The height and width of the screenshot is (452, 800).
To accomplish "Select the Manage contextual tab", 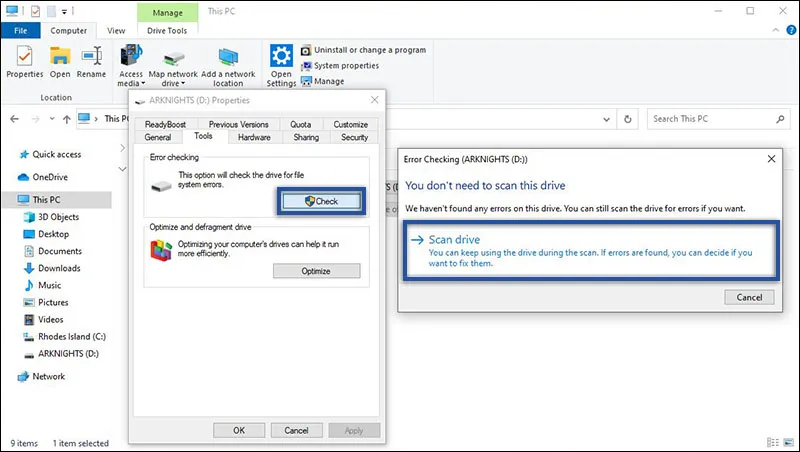I will click(x=167, y=12).
